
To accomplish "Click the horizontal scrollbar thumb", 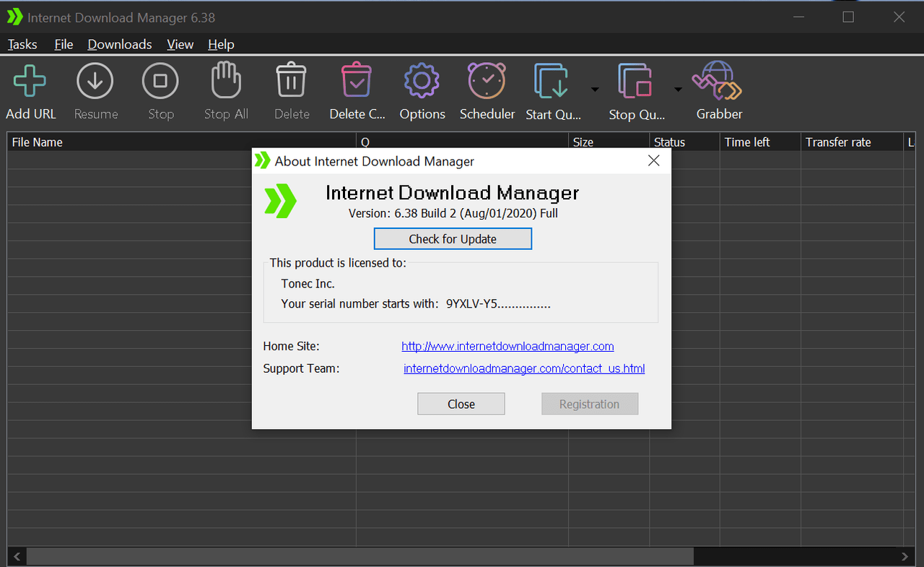I will [360, 556].
